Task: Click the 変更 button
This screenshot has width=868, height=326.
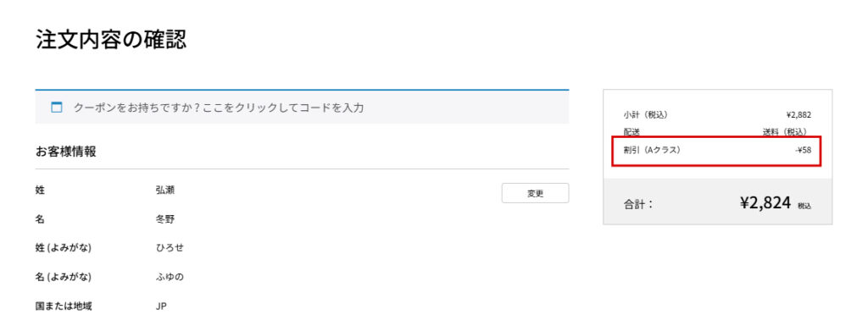Action: pos(535,193)
